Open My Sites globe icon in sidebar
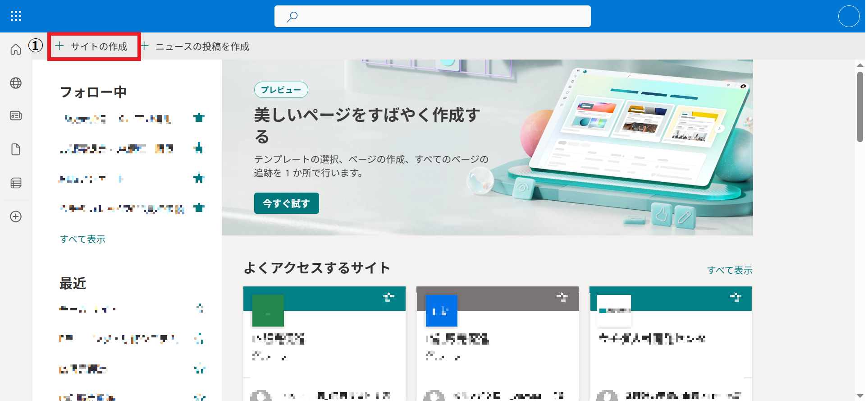The image size is (868, 401). (x=16, y=83)
